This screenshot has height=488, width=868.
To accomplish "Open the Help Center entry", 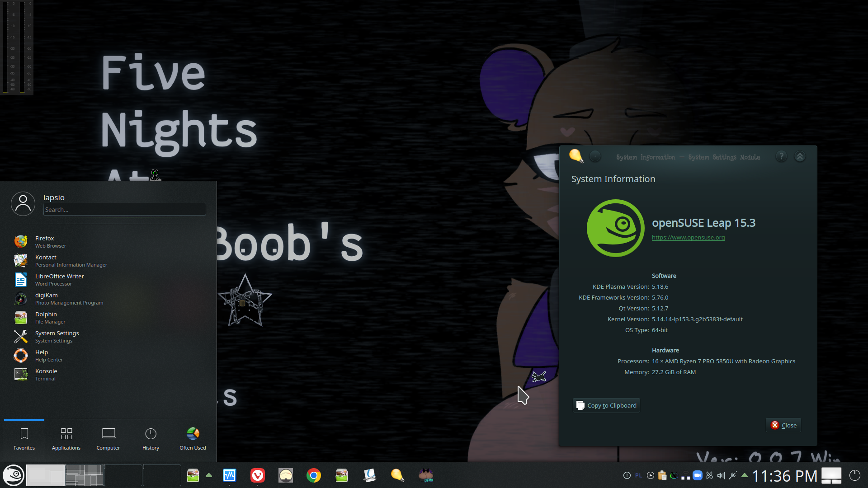I will [x=108, y=356].
